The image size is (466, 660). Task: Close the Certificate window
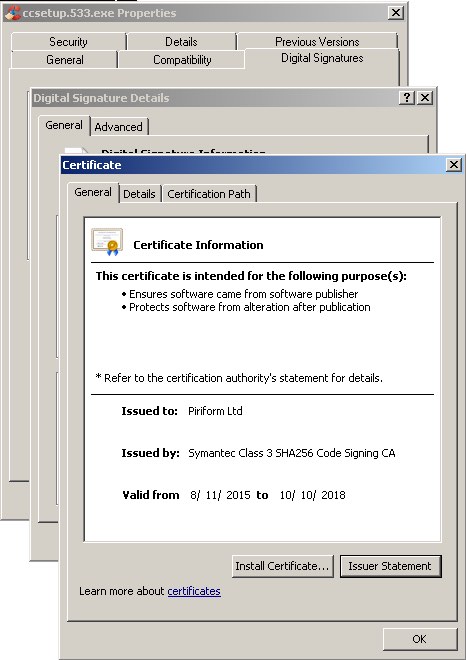point(453,165)
